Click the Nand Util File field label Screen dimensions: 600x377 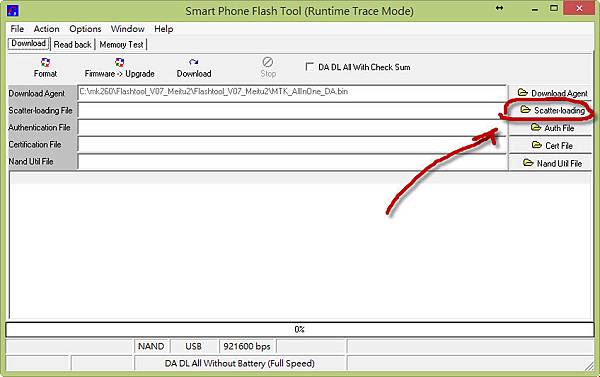coord(31,162)
